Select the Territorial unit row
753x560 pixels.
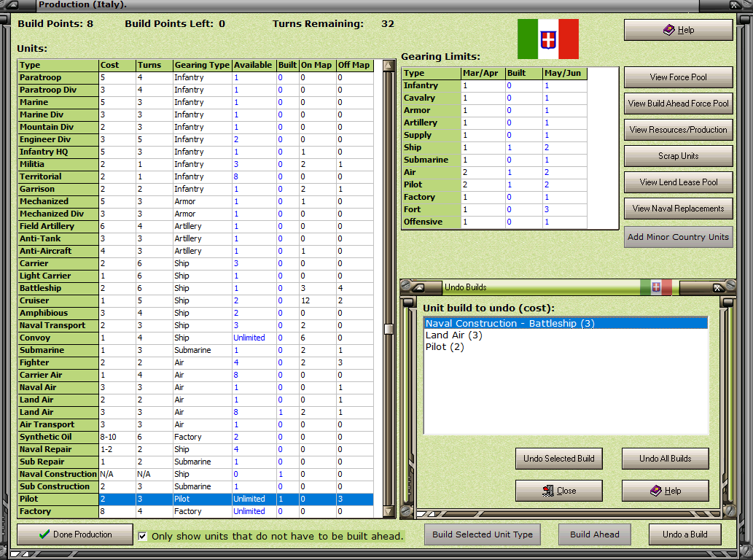tap(196, 176)
